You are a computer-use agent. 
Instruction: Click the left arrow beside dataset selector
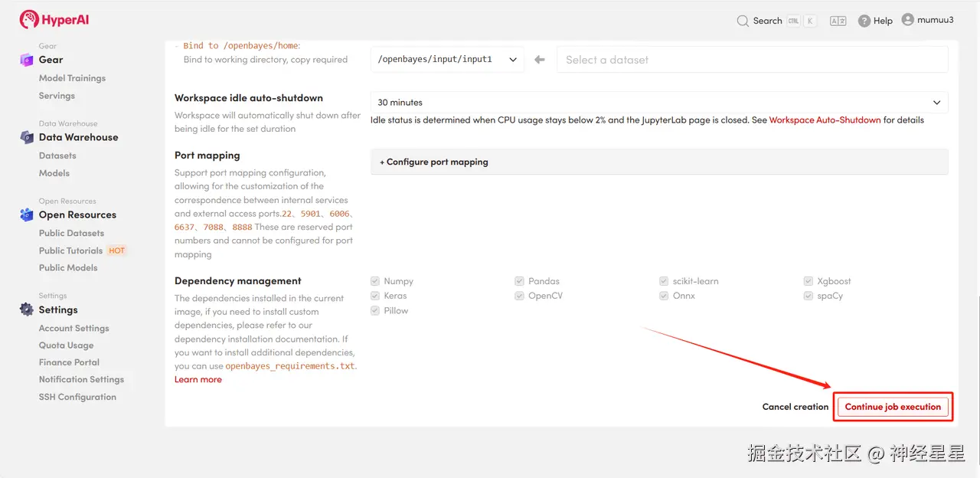(540, 60)
